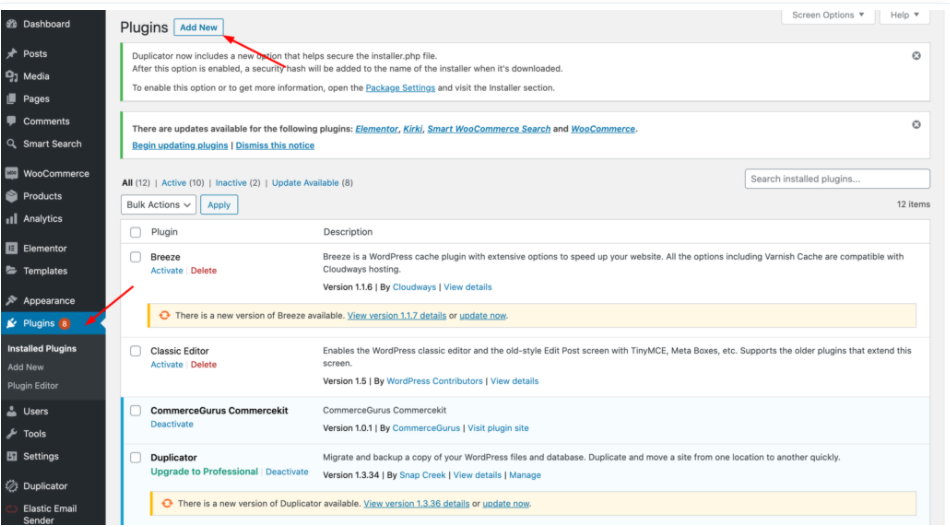The height and width of the screenshot is (527, 950).
Task: Open Visit plugin site for Commercekit
Action: (x=498, y=428)
